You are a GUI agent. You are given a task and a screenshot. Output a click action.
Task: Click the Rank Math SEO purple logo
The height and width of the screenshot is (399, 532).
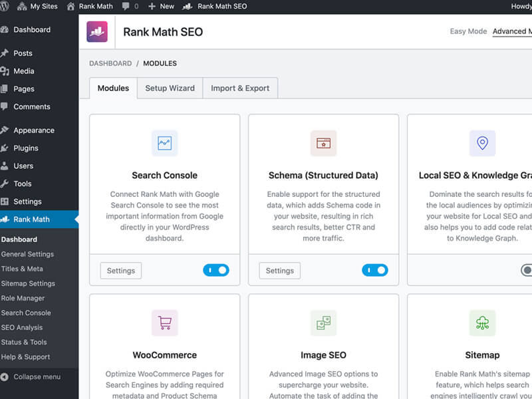point(97,31)
